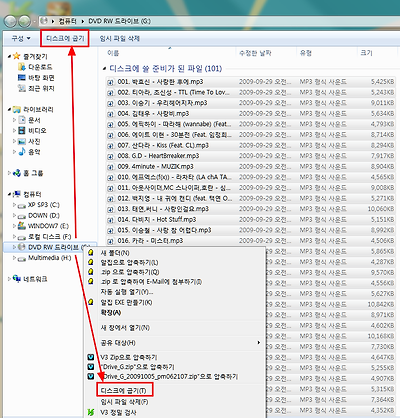Viewport: 400px width, 418px height.
Task: Expand the 문서 library arrow
Action: (14, 120)
